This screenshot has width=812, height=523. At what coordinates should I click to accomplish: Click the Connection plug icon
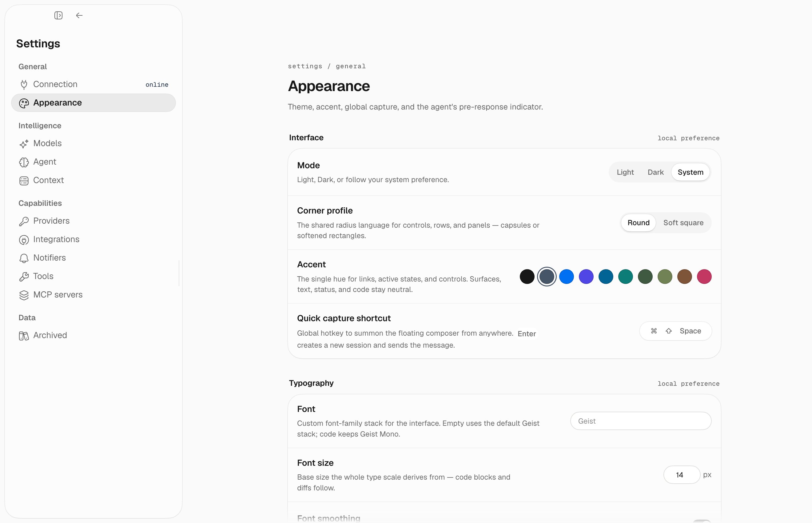[x=24, y=85]
